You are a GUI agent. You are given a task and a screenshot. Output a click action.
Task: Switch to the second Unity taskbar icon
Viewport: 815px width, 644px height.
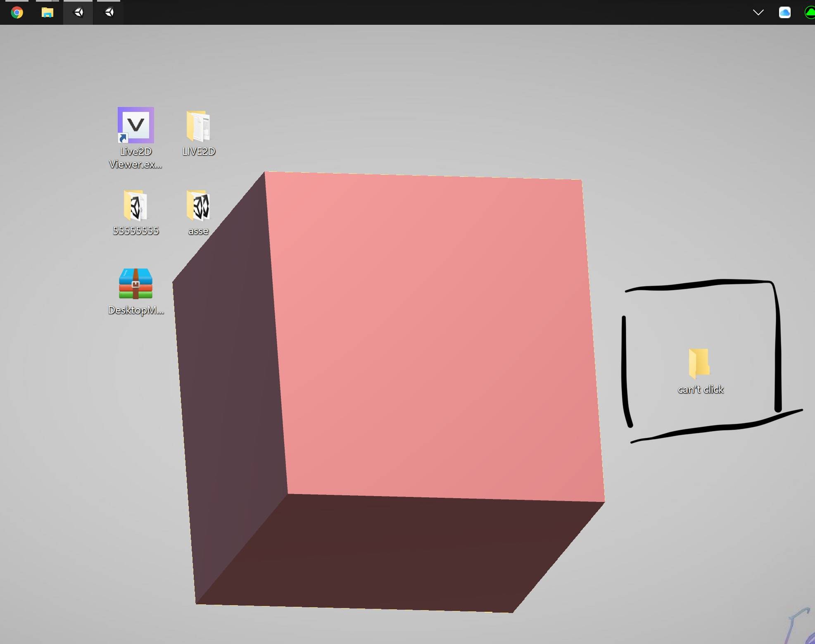109,12
